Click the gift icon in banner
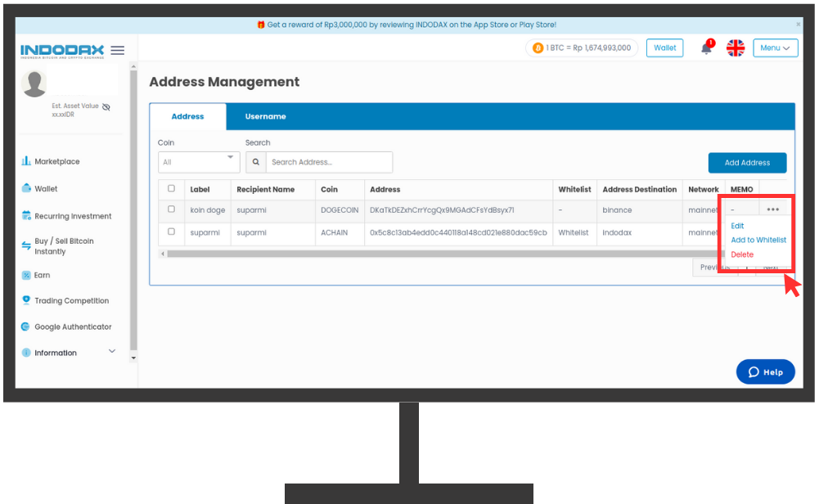 261,25
